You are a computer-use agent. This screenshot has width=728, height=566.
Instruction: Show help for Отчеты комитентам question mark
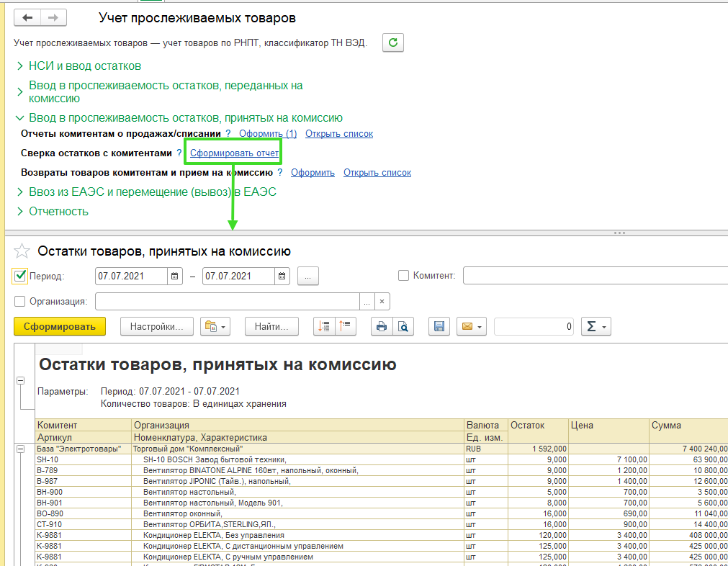pyautogui.click(x=228, y=134)
